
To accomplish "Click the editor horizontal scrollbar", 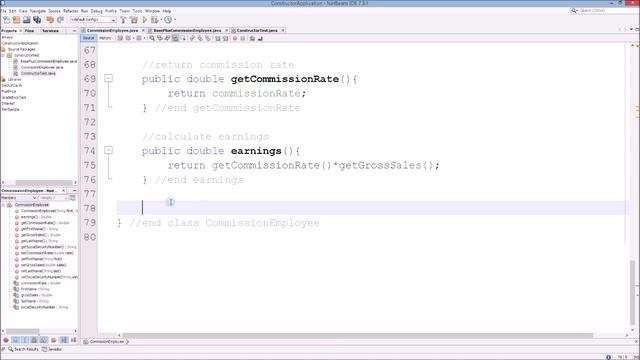I will pos(357,336).
